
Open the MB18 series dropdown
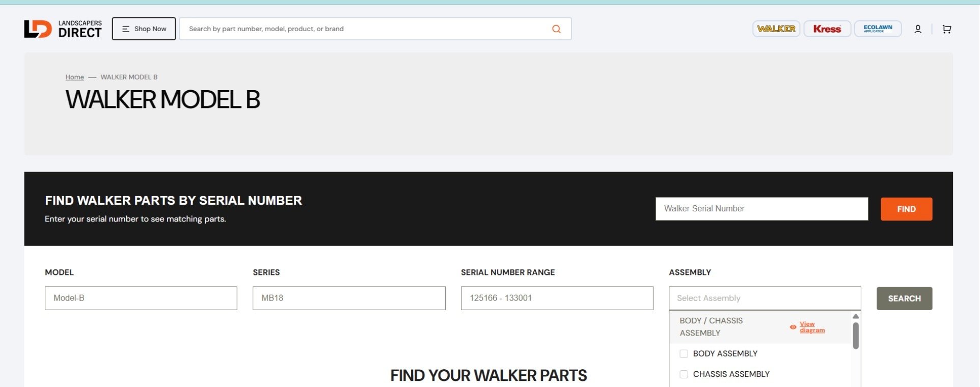coord(349,298)
